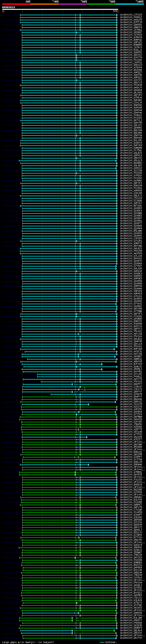The image size is (146, 644).
Task: Select the UniRef100_A9TJH4 label
Action: point(131,354)
